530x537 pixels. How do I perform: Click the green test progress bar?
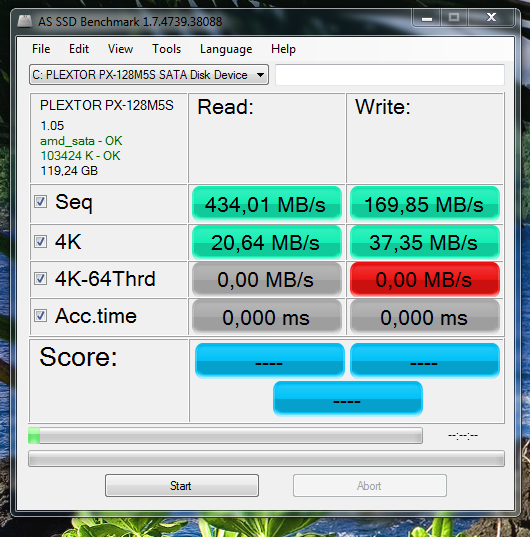[225, 435]
